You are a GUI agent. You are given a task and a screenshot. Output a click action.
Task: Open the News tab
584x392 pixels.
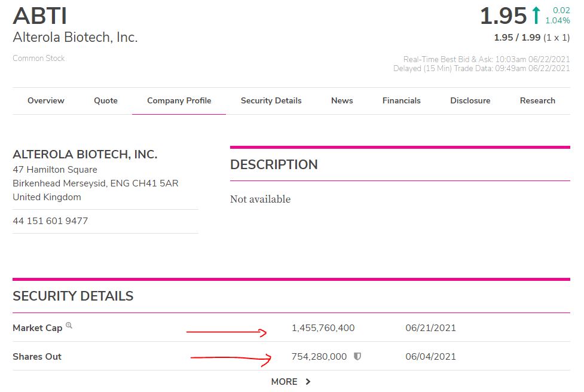(x=342, y=101)
